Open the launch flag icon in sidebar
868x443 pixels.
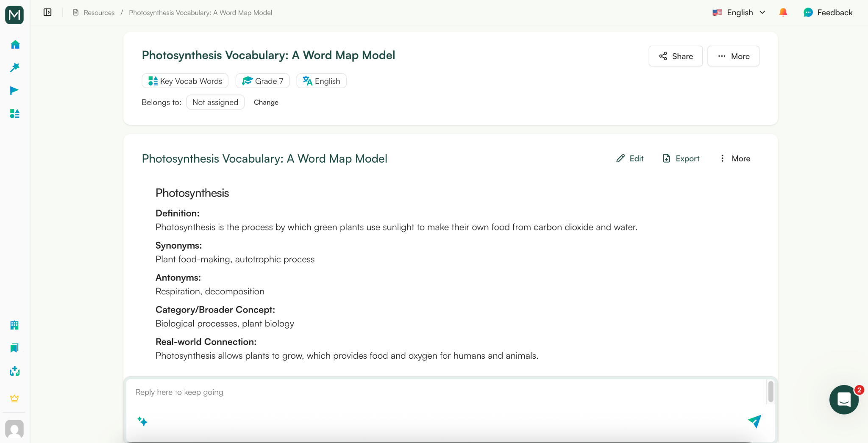(x=14, y=90)
